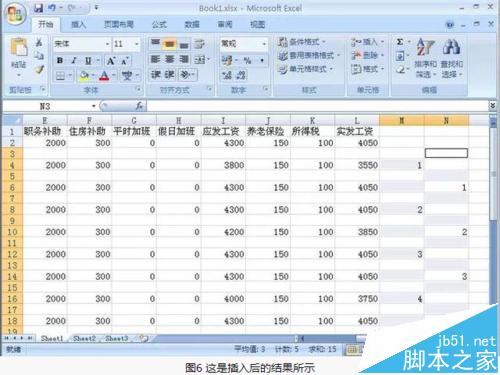Toggle wrap text option
This screenshot has height=375, width=500.
(199, 44)
